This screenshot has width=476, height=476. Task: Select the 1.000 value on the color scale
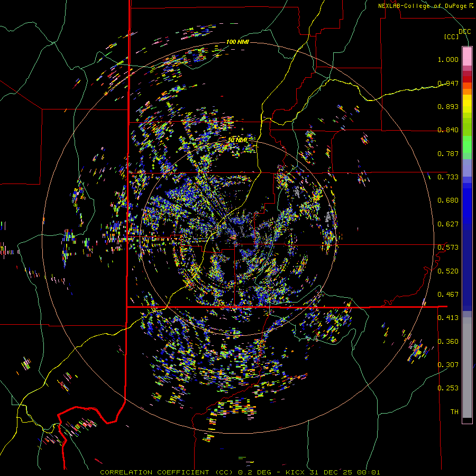coord(448,59)
